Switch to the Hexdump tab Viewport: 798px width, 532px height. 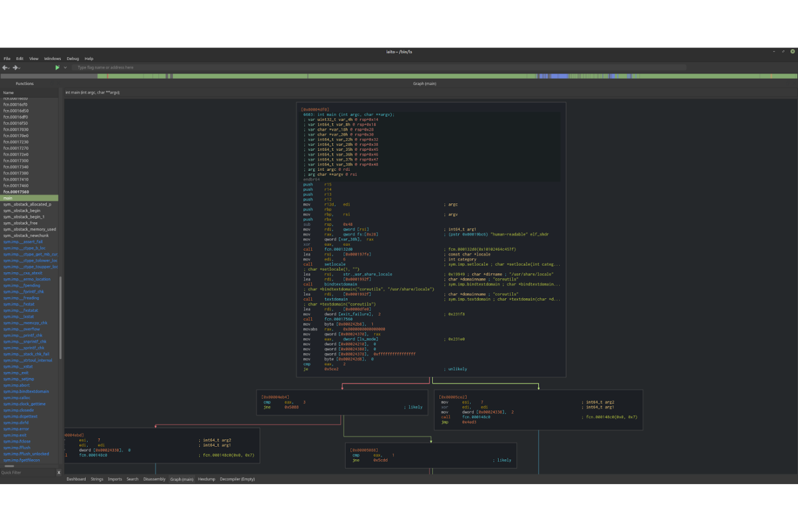tap(206, 479)
